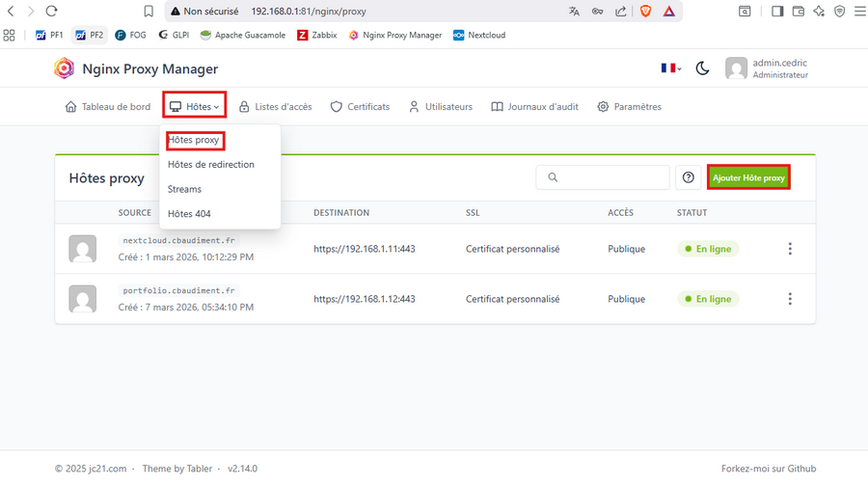Open admin.cedric user account menu
The height and width of the screenshot is (485, 868).
[x=768, y=68]
